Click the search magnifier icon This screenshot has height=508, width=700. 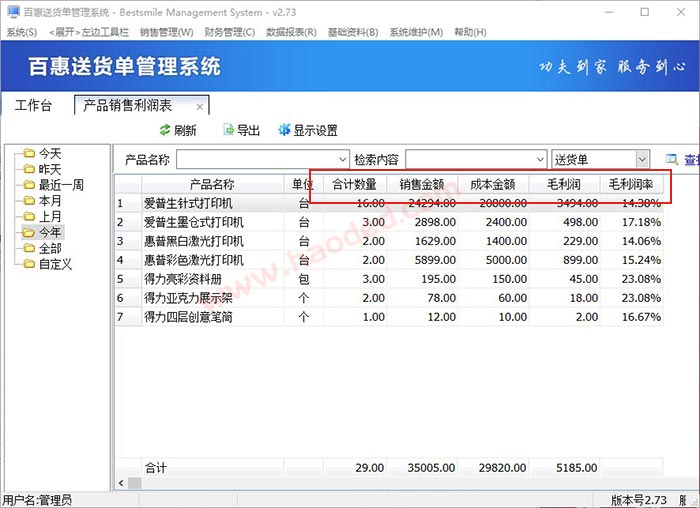coord(672,159)
